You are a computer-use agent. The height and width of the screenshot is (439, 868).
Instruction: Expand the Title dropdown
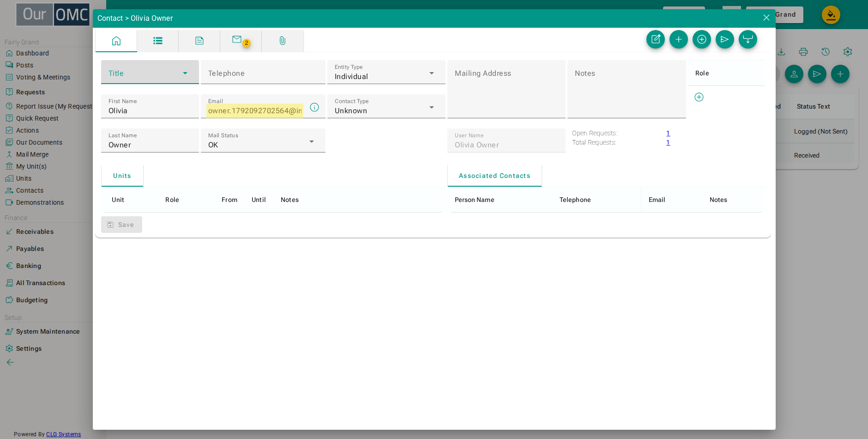pyautogui.click(x=150, y=72)
